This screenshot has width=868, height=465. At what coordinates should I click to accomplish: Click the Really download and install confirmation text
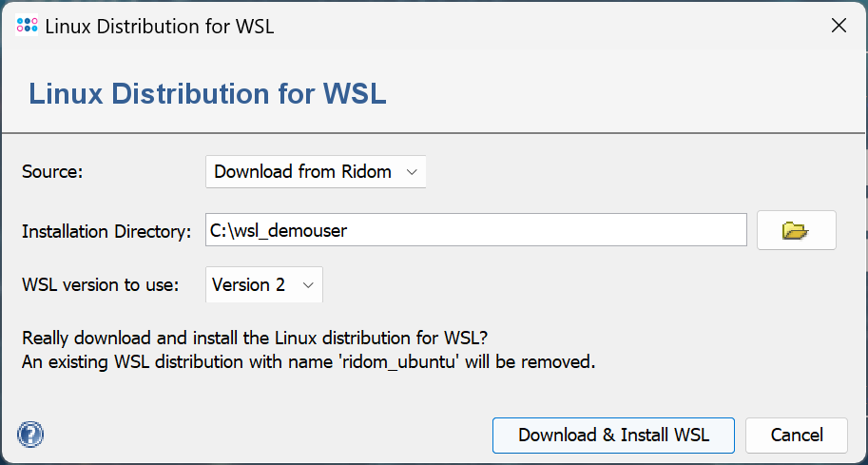point(257,338)
